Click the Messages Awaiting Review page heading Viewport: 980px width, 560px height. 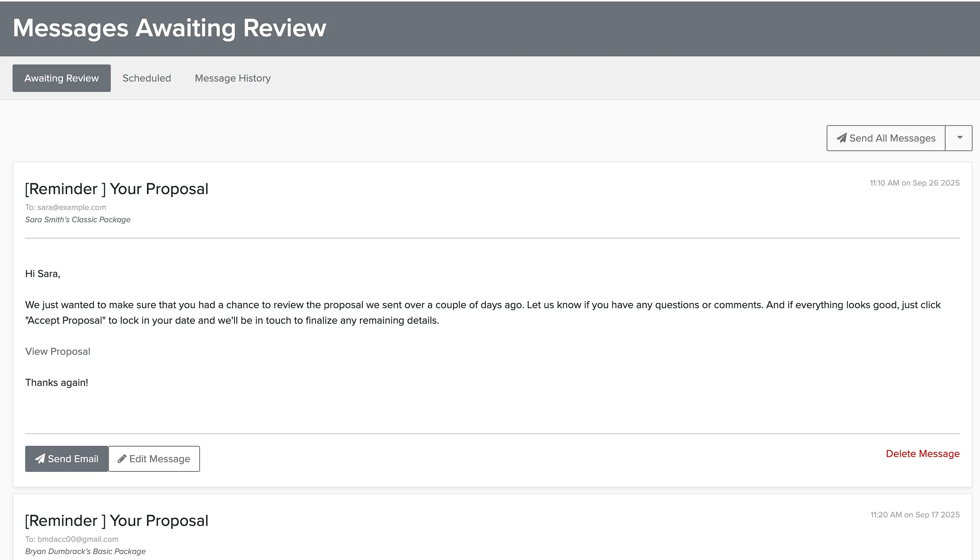point(170,28)
